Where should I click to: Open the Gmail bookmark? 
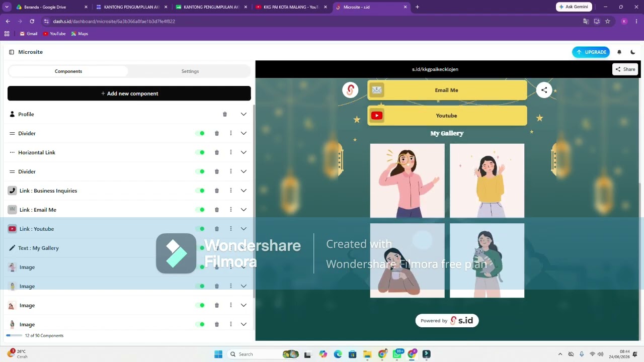pos(29,34)
